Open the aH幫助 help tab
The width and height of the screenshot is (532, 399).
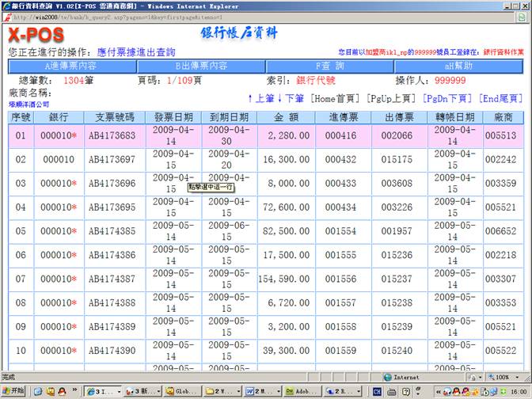tap(459, 66)
